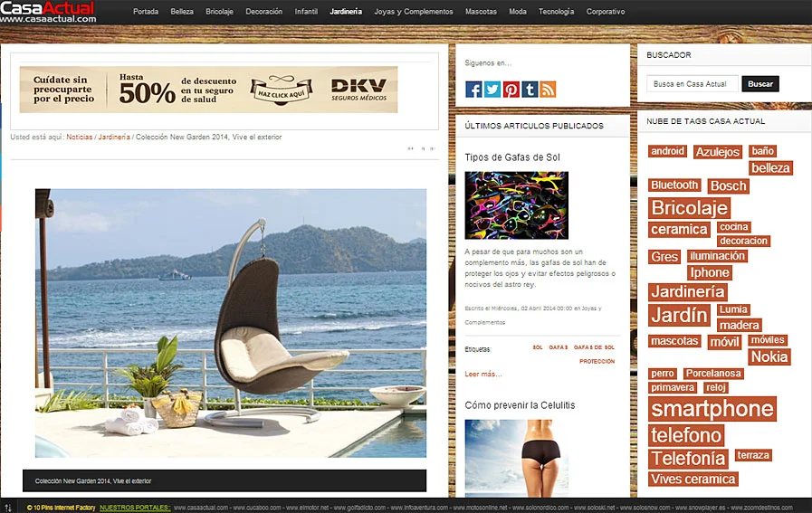Select the Gres tag
Screen dimensions: 812x513
664,257
